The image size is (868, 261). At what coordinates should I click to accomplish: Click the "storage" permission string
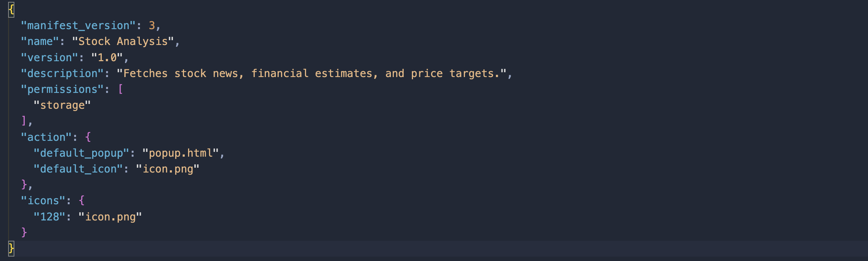(x=62, y=105)
